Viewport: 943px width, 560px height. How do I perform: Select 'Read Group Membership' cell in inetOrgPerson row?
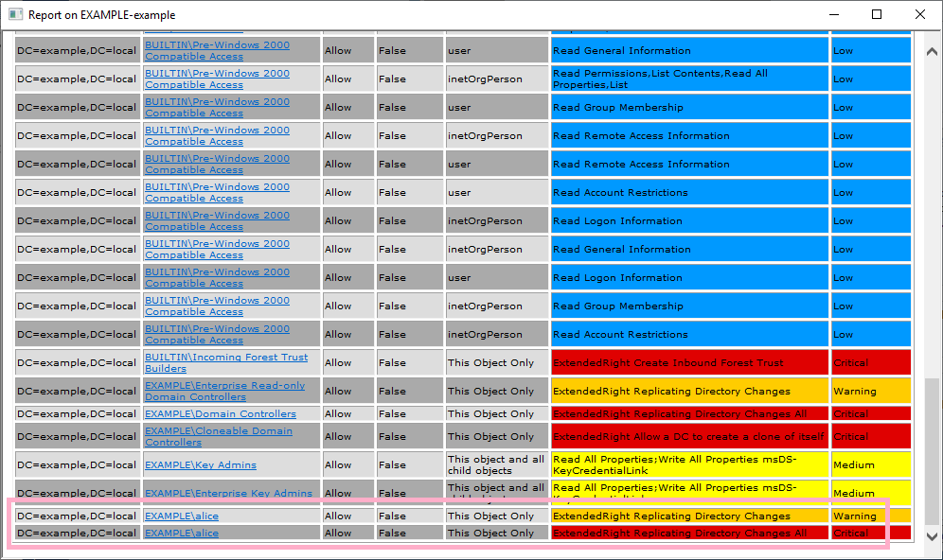coord(690,306)
